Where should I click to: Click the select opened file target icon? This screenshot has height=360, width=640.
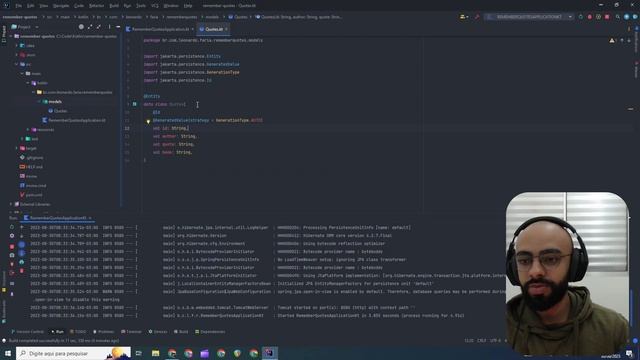[x=81, y=27]
